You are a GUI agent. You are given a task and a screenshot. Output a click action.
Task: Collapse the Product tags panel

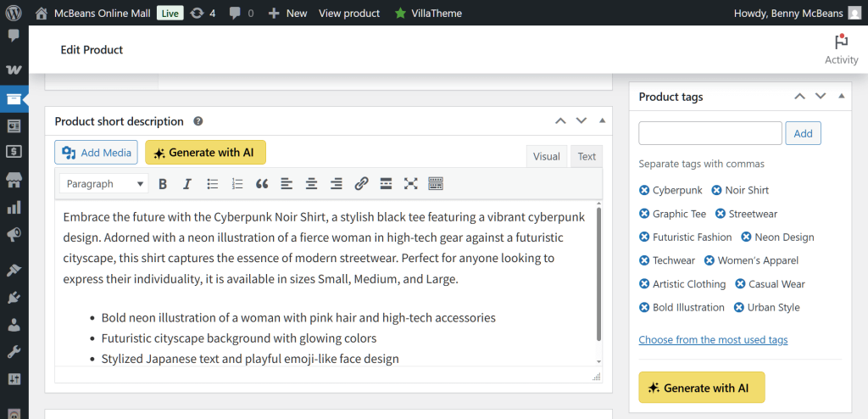[842, 97]
